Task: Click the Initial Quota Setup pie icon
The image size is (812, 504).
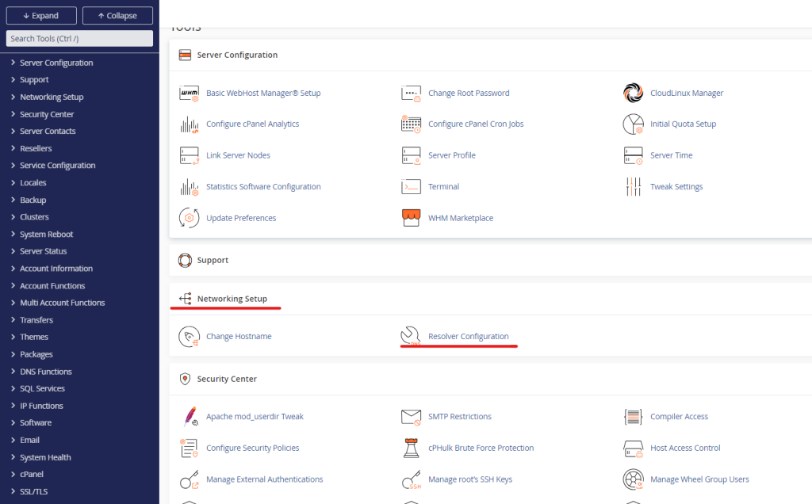Action: (x=633, y=124)
